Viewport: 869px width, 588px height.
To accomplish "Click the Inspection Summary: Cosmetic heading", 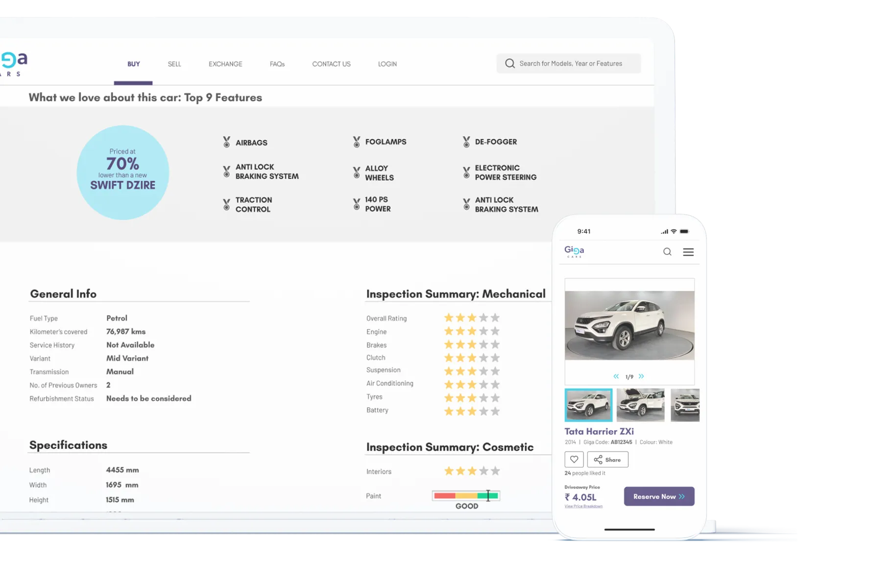I will point(450,447).
